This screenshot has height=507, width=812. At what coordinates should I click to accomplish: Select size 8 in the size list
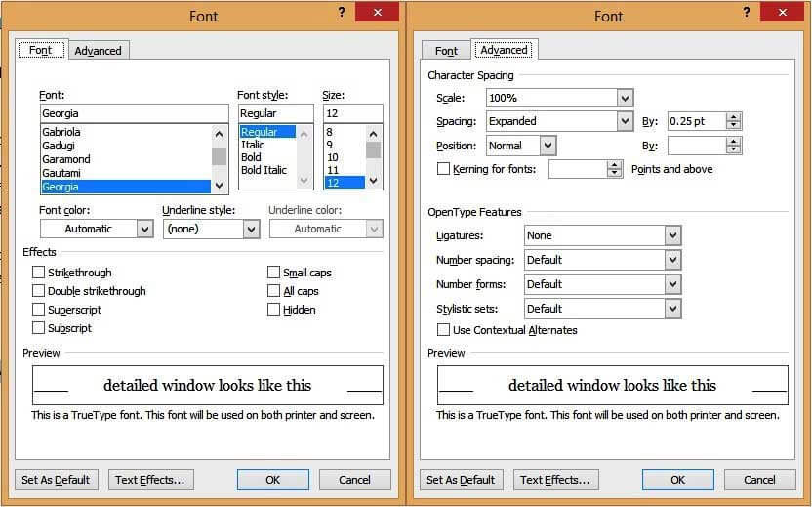pos(345,132)
